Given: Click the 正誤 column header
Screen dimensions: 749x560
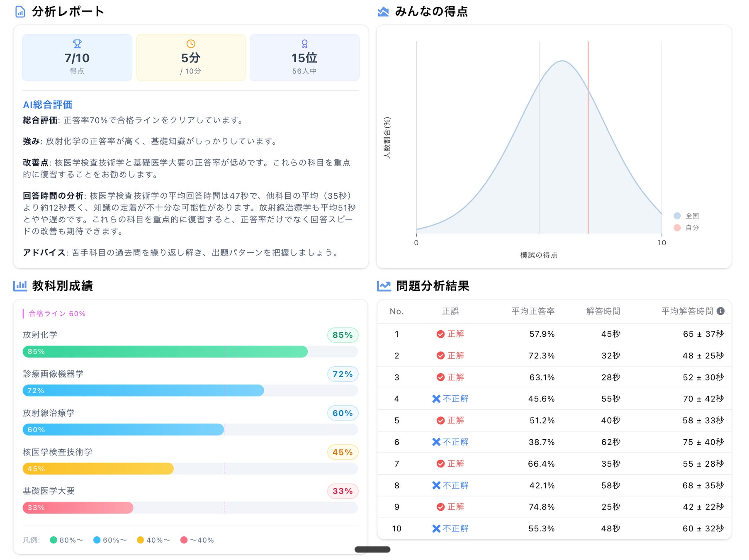Looking at the screenshot, I should [450, 311].
